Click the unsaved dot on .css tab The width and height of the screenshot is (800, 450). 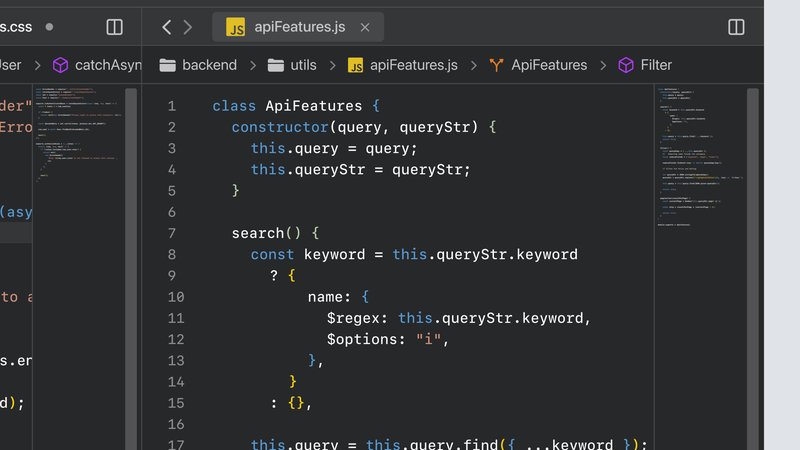(x=50, y=27)
